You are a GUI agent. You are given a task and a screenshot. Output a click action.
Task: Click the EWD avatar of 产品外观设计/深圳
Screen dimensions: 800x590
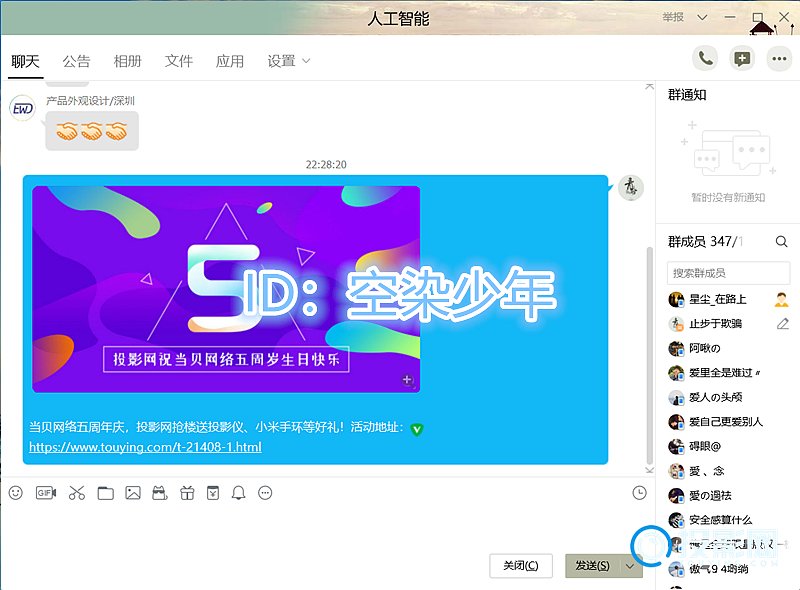coord(22,108)
